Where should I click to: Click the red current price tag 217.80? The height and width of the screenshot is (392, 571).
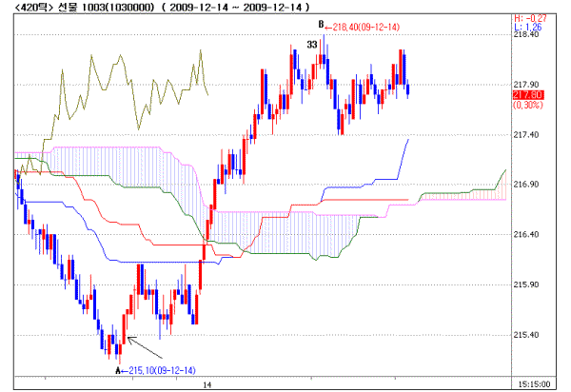(x=527, y=94)
